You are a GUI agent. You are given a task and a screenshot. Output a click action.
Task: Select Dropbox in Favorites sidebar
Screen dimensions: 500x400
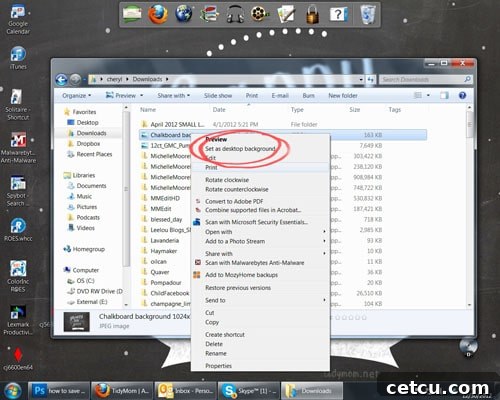tap(88, 144)
